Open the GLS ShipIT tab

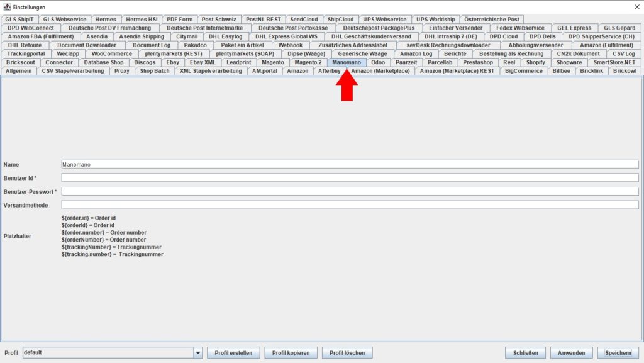19,20
